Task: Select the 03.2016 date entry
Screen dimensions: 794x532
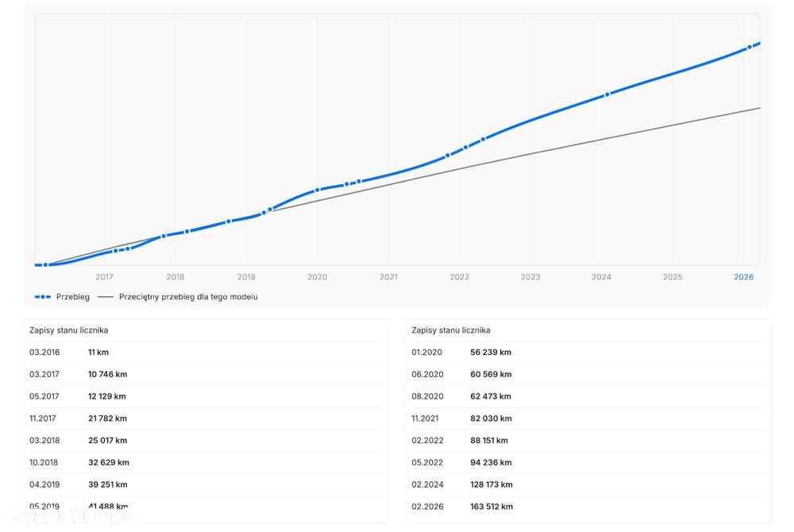Action: pyautogui.click(x=44, y=353)
